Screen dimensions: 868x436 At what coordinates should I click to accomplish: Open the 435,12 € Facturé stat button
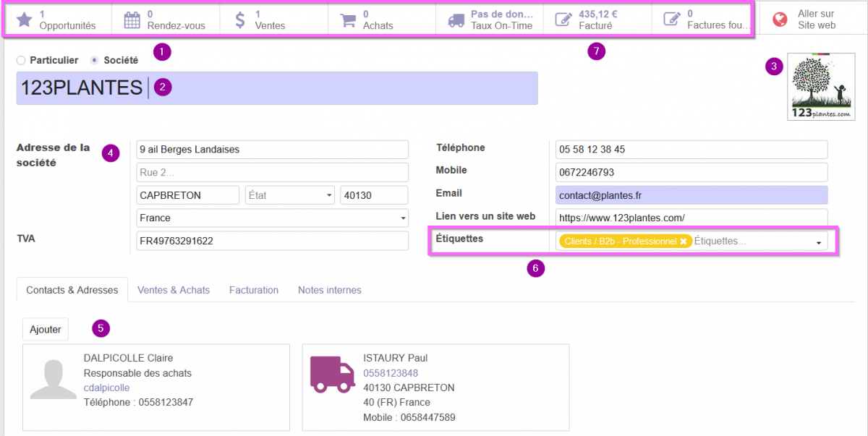597,20
